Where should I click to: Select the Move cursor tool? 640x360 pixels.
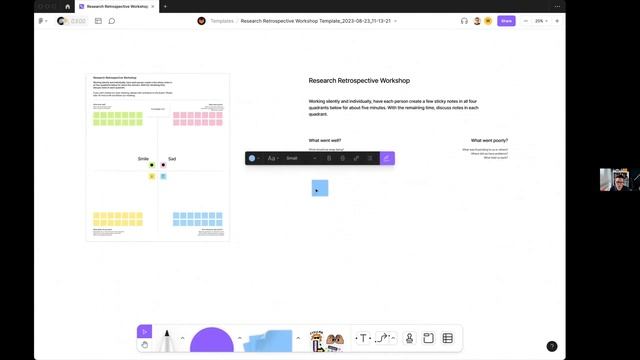pyautogui.click(x=144, y=331)
